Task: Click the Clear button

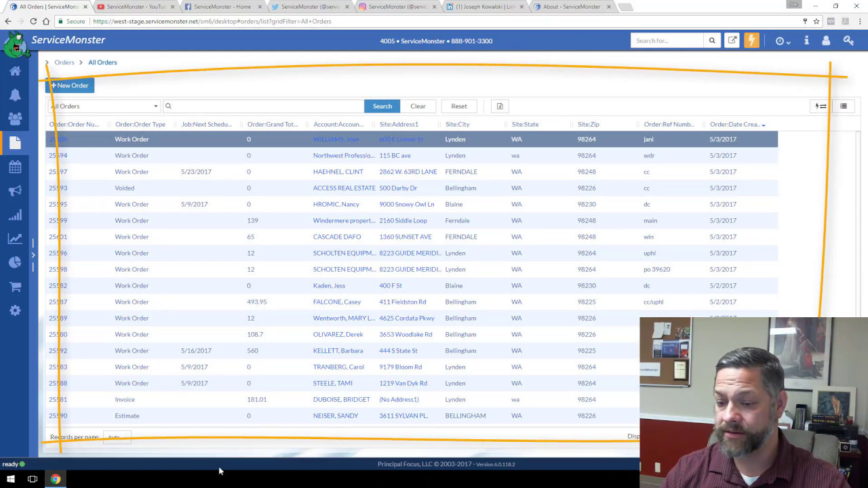Action: [418, 106]
